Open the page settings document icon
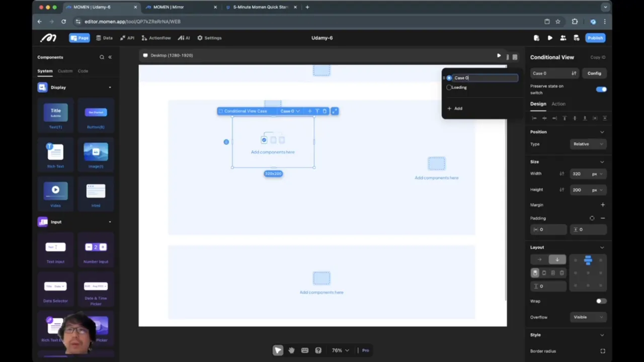644x362 pixels. [536, 38]
